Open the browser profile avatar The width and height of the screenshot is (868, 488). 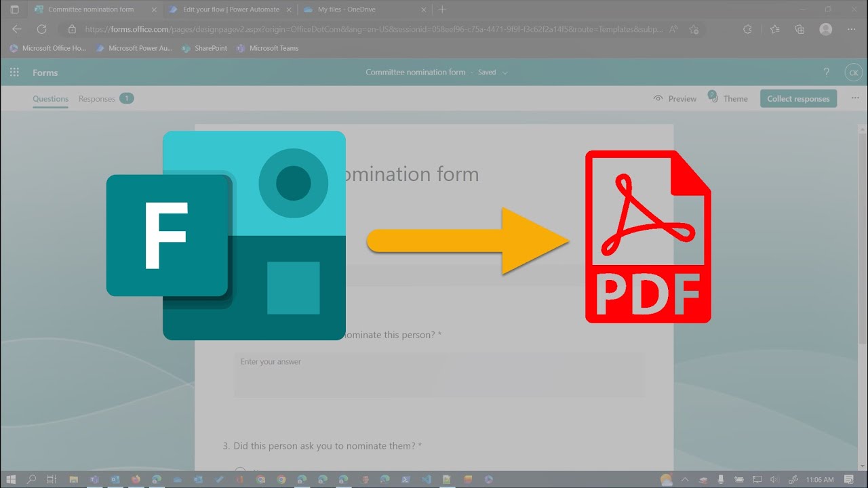tap(825, 29)
